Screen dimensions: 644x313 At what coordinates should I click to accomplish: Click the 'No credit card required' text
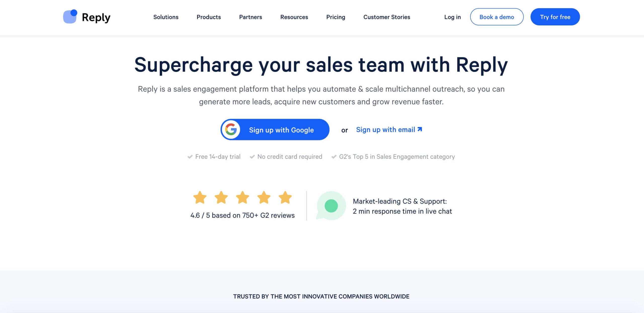point(290,157)
